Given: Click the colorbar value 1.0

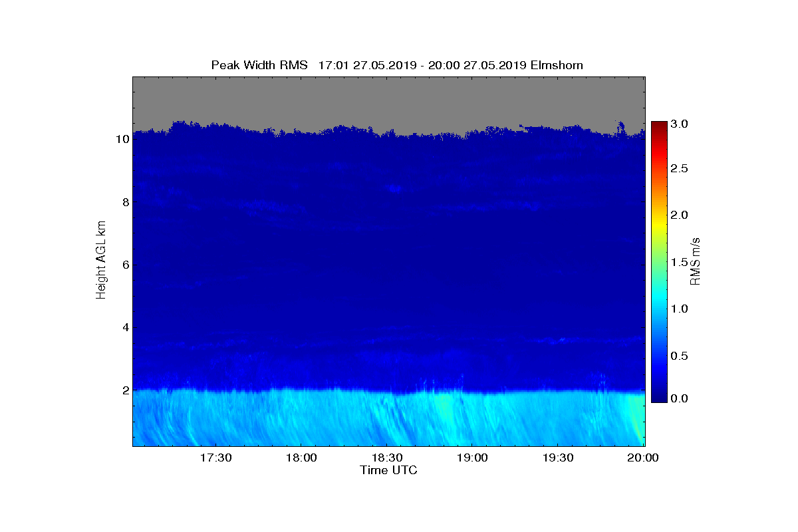Looking at the screenshot, I should (680, 309).
